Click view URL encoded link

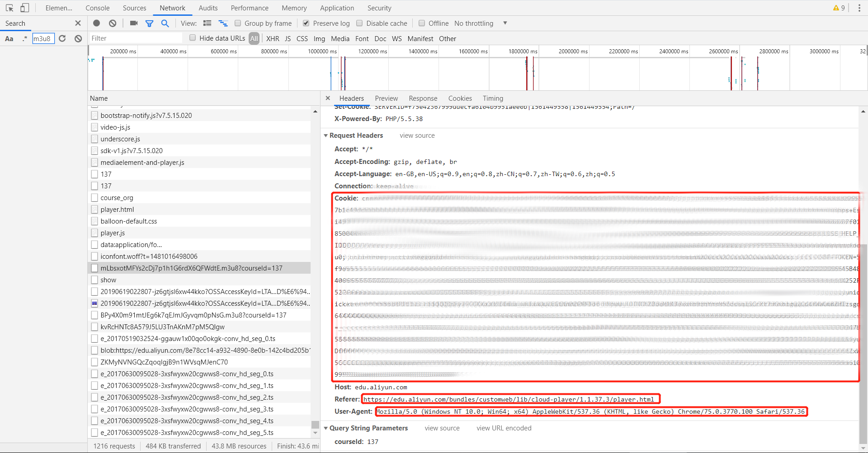point(504,428)
